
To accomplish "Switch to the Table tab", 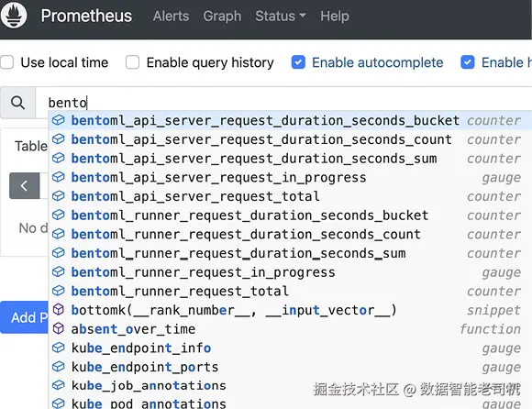I will click(x=31, y=146).
